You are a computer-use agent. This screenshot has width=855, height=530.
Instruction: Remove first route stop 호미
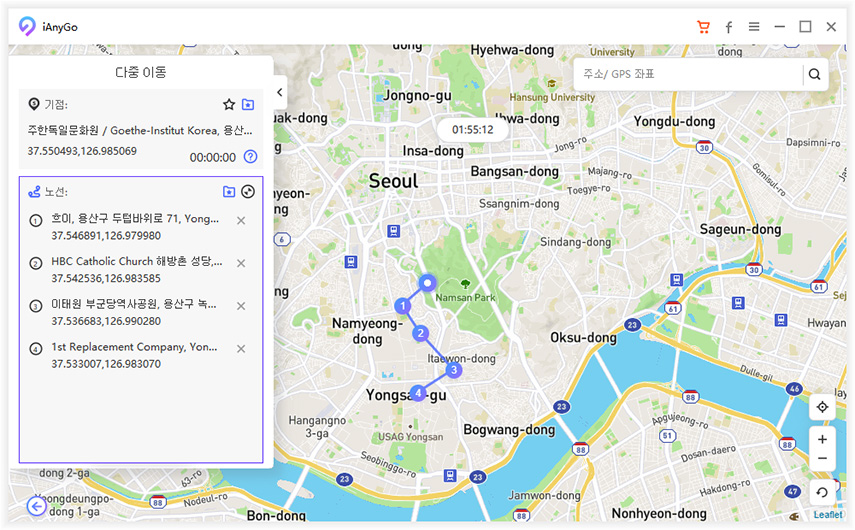click(x=241, y=221)
